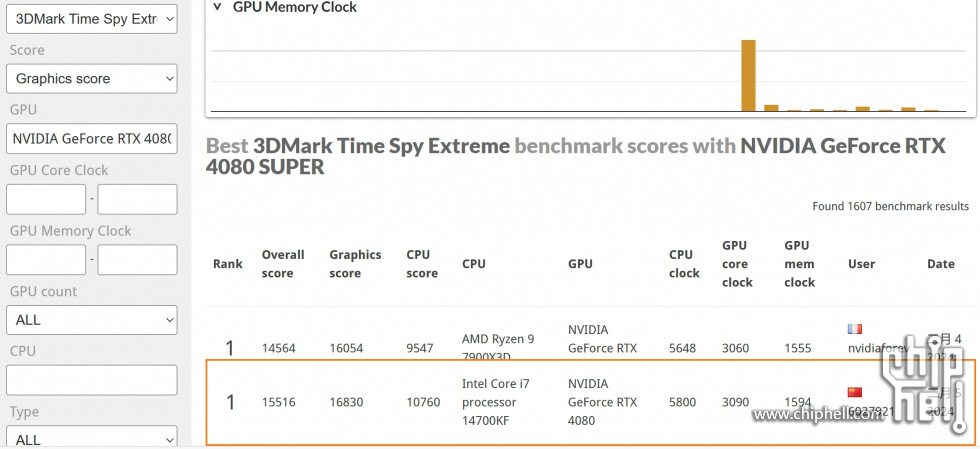This screenshot has height=449, width=980.
Task: Click the CPU score 10760 cell
Action: 423,402
